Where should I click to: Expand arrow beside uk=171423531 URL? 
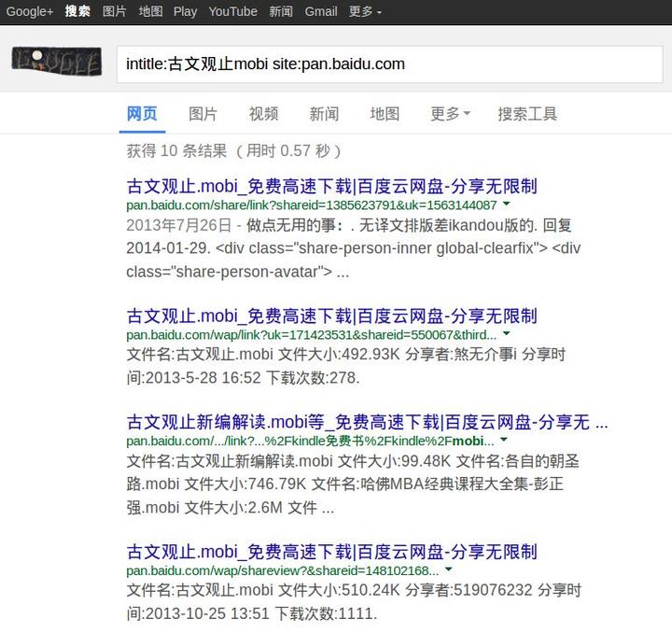507,333
